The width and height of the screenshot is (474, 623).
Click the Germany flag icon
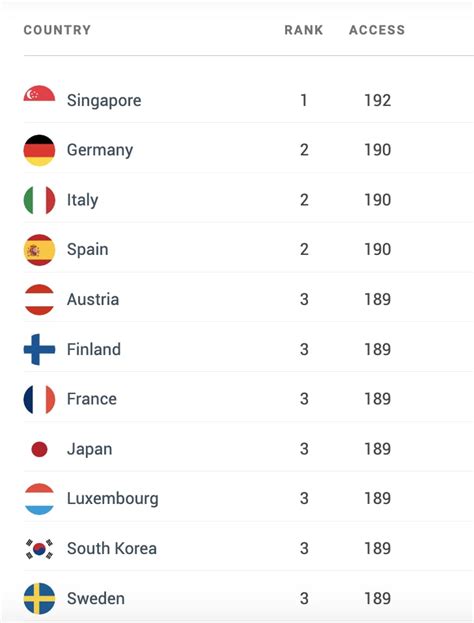click(39, 150)
